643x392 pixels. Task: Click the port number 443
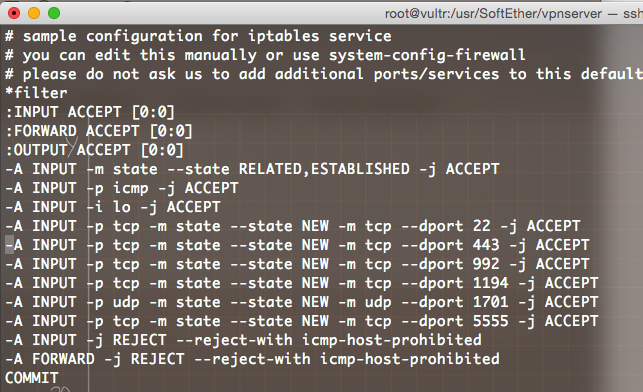(486, 245)
